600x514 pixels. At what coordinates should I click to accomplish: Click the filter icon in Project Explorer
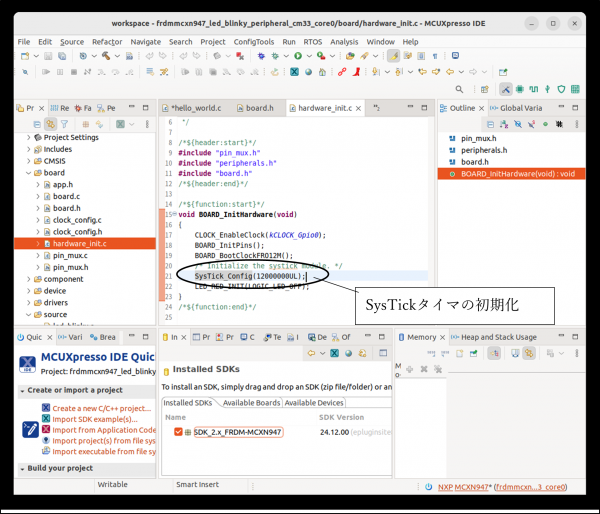tap(64, 124)
